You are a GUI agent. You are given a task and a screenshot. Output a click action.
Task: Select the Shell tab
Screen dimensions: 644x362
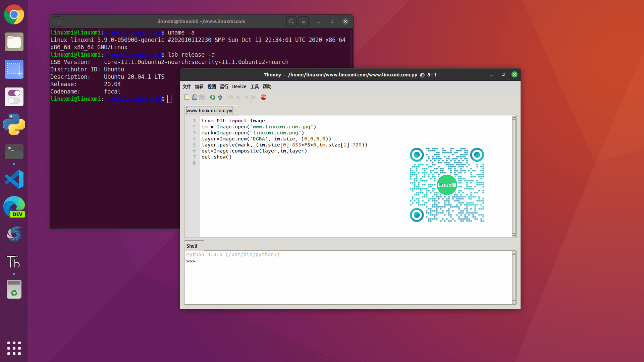click(x=192, y=246)
